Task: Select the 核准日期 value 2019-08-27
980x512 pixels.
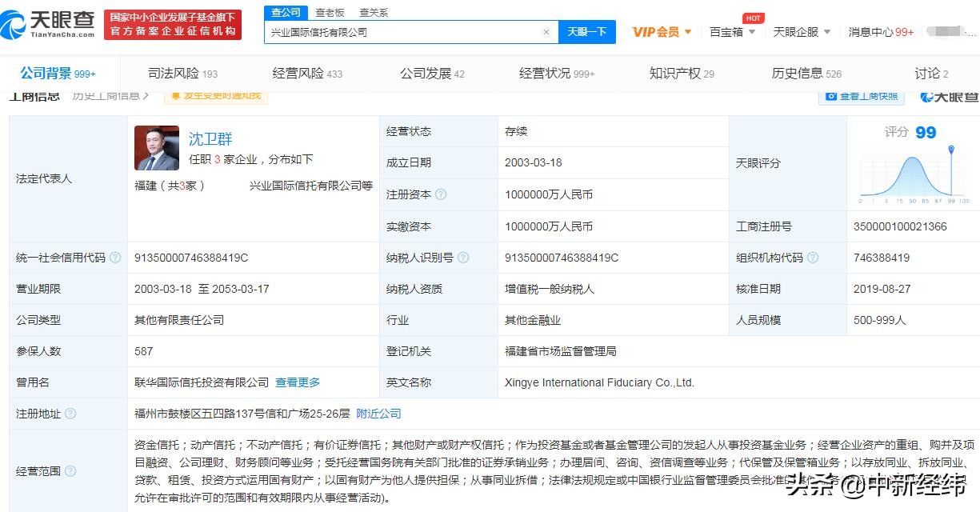Action: 882,289
